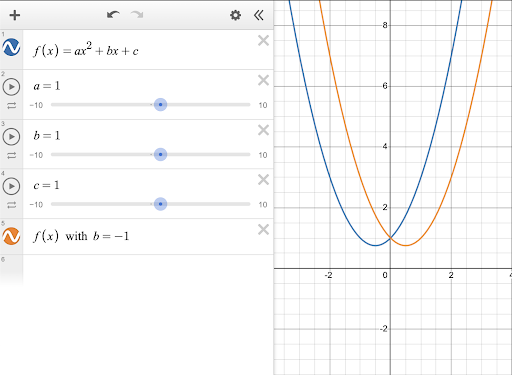Click the redo arrow icon
Screen dimensions: 512x375
pyautogui.click(x=137, y=15)
